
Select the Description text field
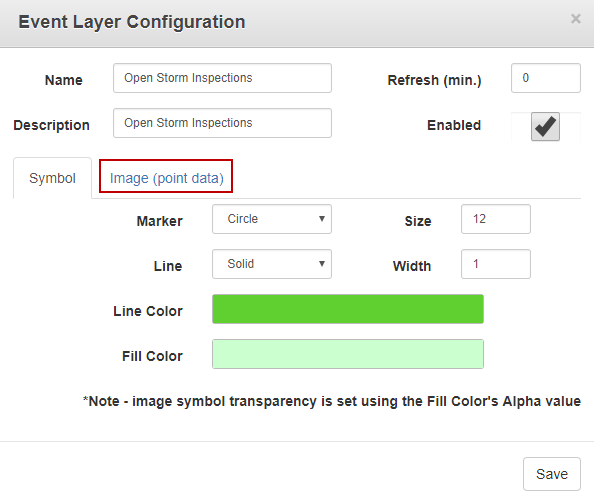(x=222, y=123)
